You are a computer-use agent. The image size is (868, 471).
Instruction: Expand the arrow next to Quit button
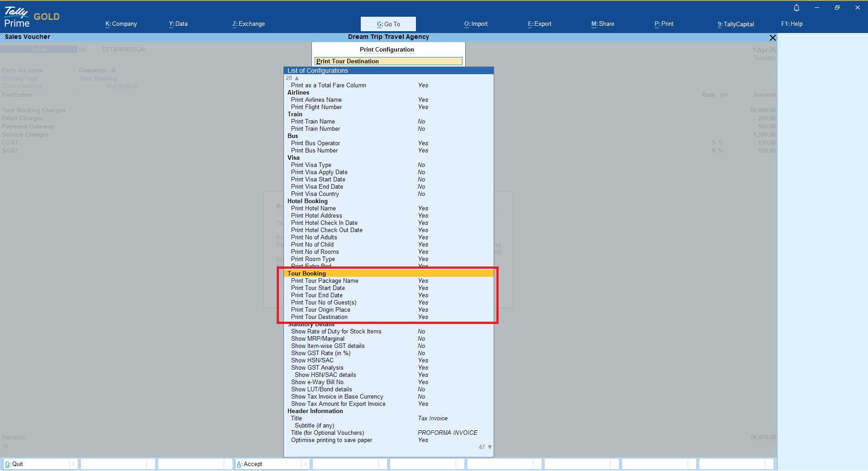coord(73,464)
